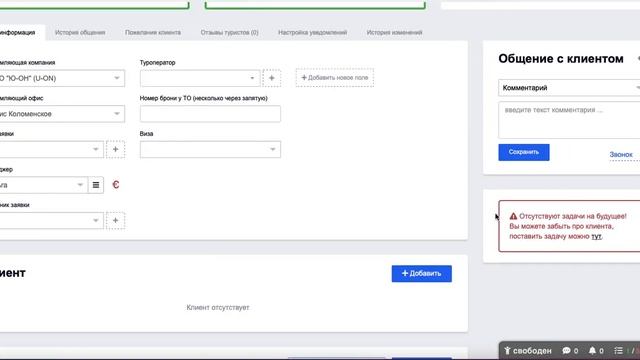Switch to Настройка уведомлений tab
The width and height of the screenshot is (640, 360).
coord(313,32)
